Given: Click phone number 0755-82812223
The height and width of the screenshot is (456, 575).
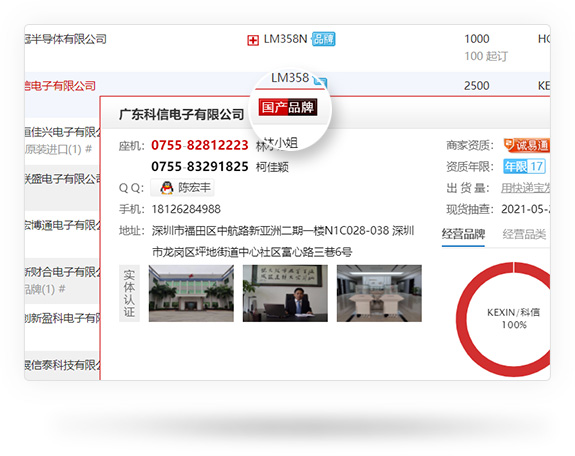Looking at the screenshot, I should (x=199, y=145).
